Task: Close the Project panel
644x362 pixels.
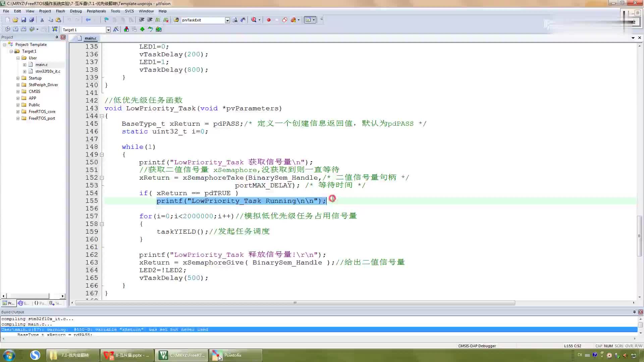Action: (x=63, y=37)
